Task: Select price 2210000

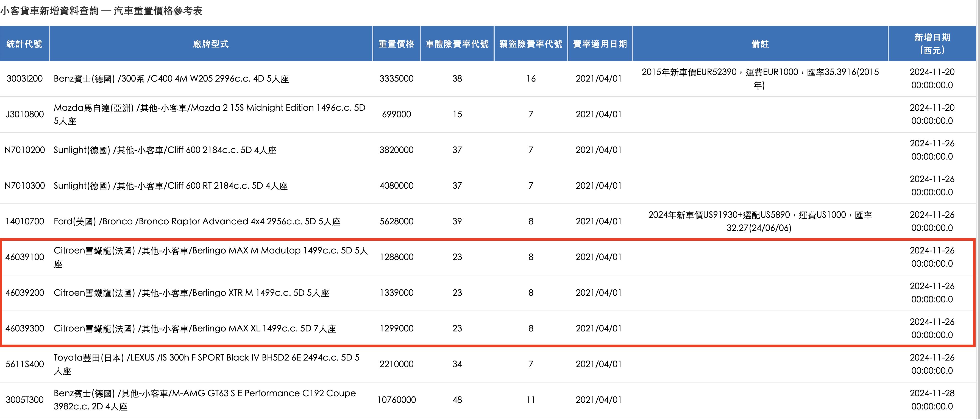Action: (396, 365)
